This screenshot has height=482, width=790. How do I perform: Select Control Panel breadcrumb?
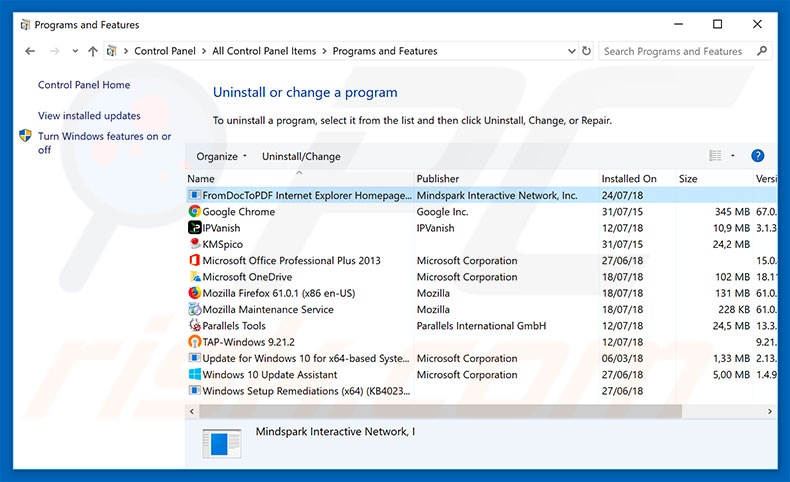point(165,51)
